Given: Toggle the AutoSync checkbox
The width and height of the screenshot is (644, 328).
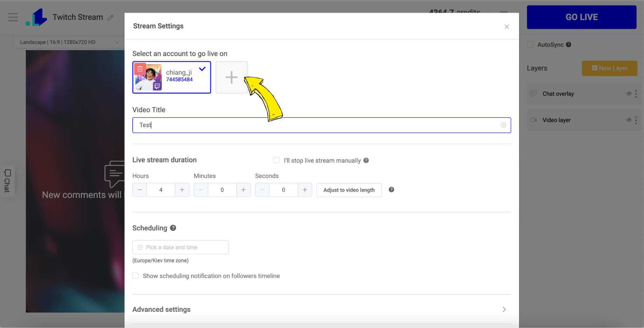Looking at the screenshot, I should click(x=530, y=45).
